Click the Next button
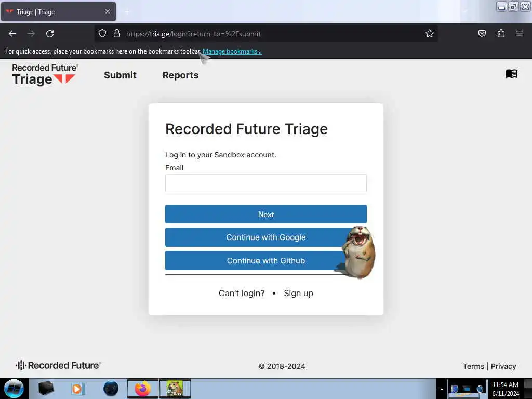Viewport: 532px width, 399px height. coord(265,214)
